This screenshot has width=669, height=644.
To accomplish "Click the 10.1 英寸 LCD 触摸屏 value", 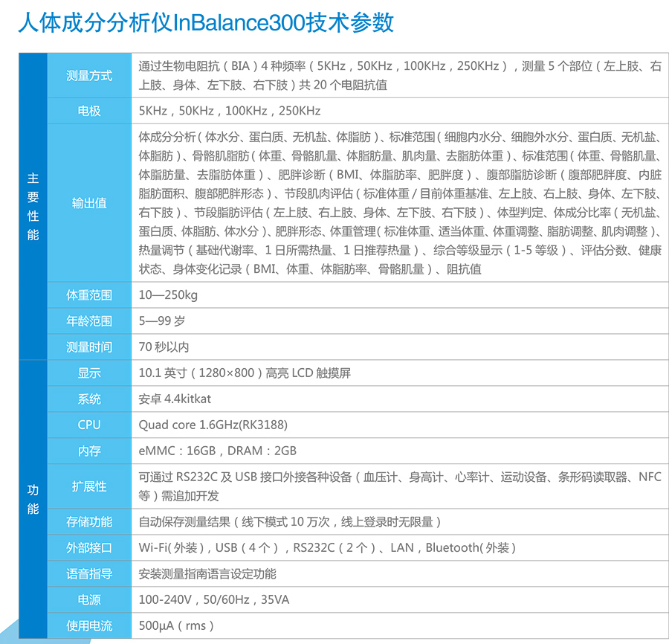I will 245,373.
